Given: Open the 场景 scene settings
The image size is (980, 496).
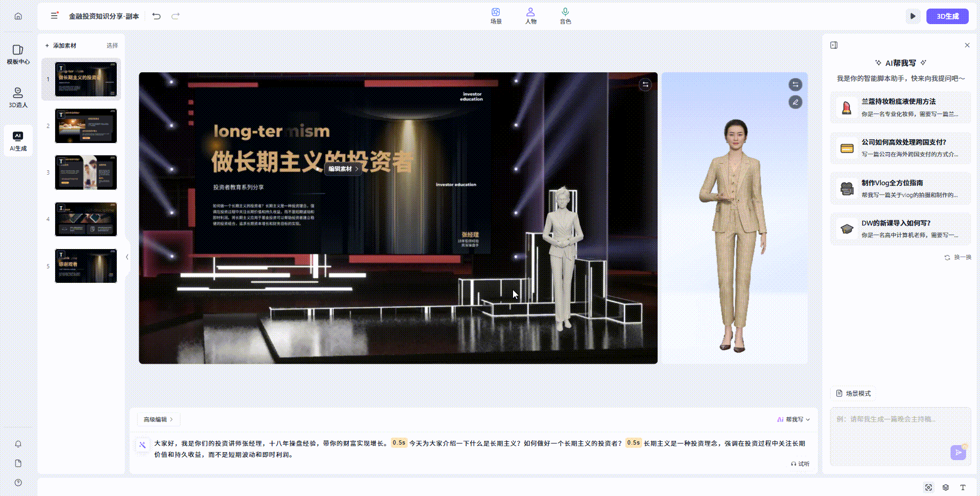Looking at the screenshot, I should pos(496,16).
